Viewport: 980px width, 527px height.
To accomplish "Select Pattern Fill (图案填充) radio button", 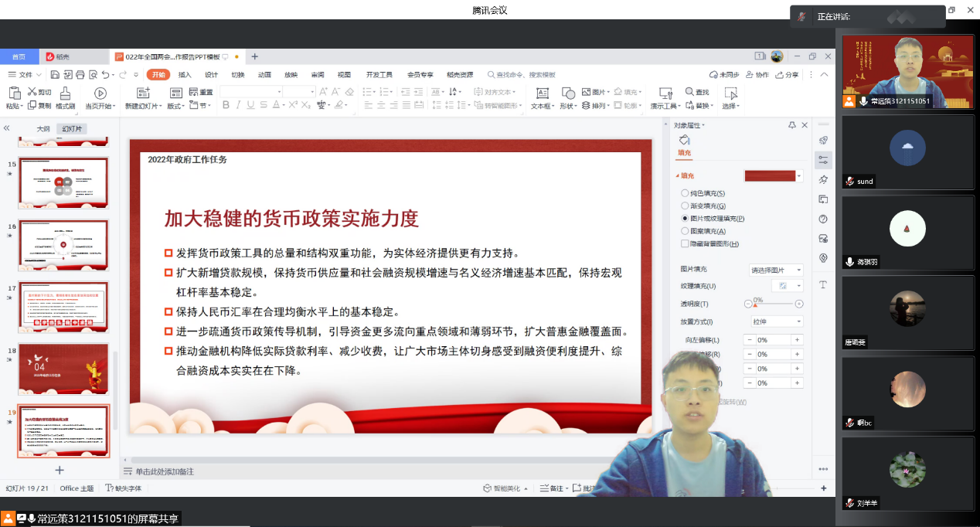I will pyautogui.click(x=685, y=231).
